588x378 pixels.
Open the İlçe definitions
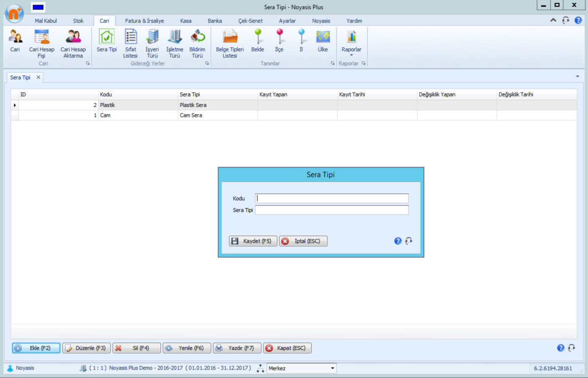coord(279,40)
